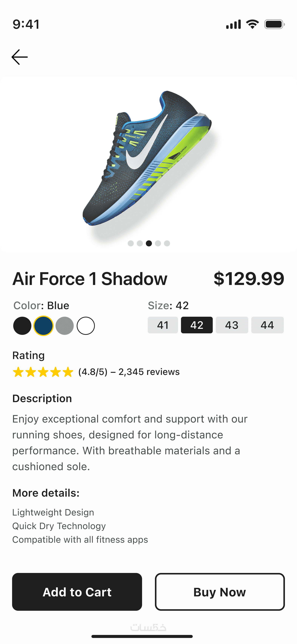Tap the back arrow icon
The width and height of the screenshot is (297, 644).
pos(19,57)
